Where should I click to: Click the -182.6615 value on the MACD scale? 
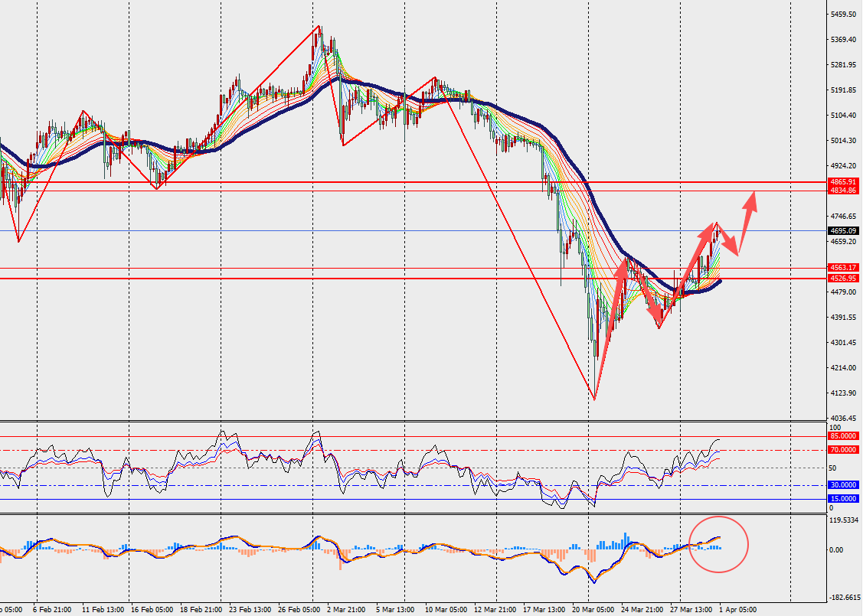tap(844, 598)
